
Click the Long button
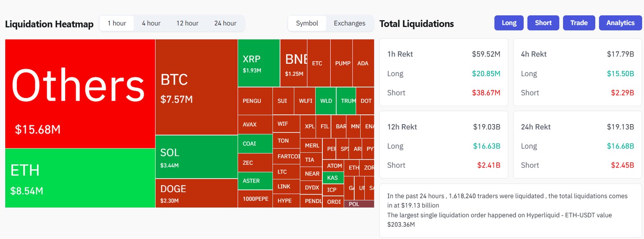[x=508, y=23]
